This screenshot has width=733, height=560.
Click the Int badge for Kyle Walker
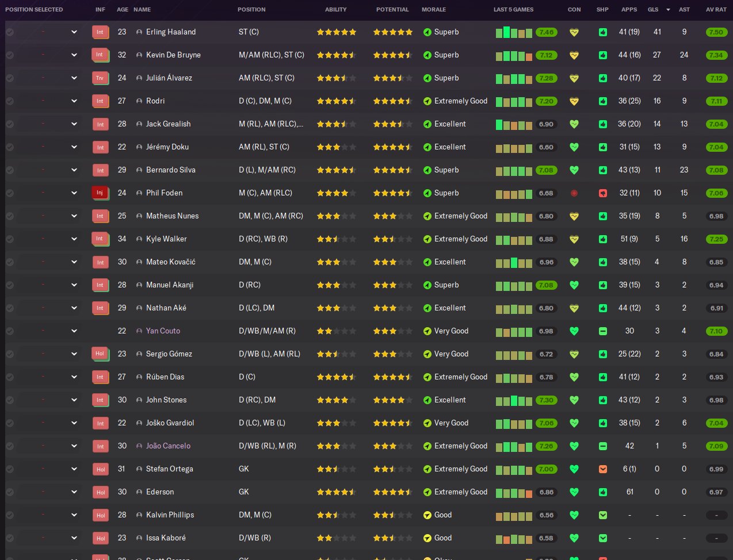click(x=100, y=239)
